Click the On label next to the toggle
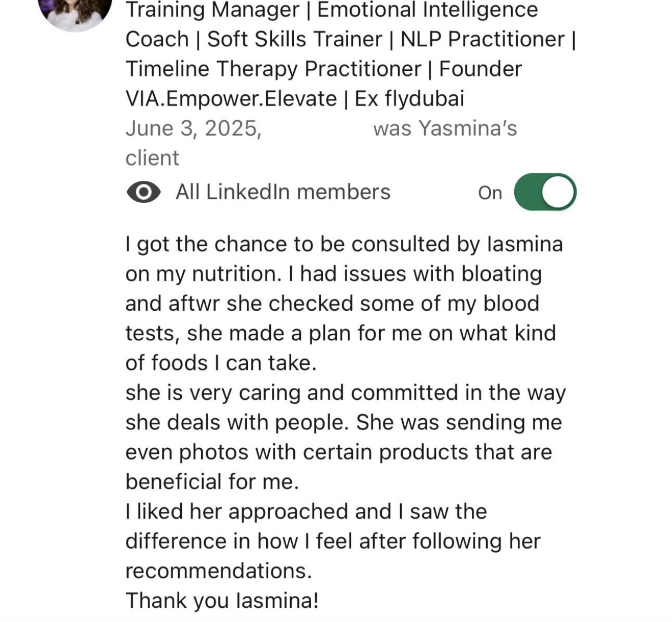This screenshot has height=622, width=672. click(x=489, y=193)
